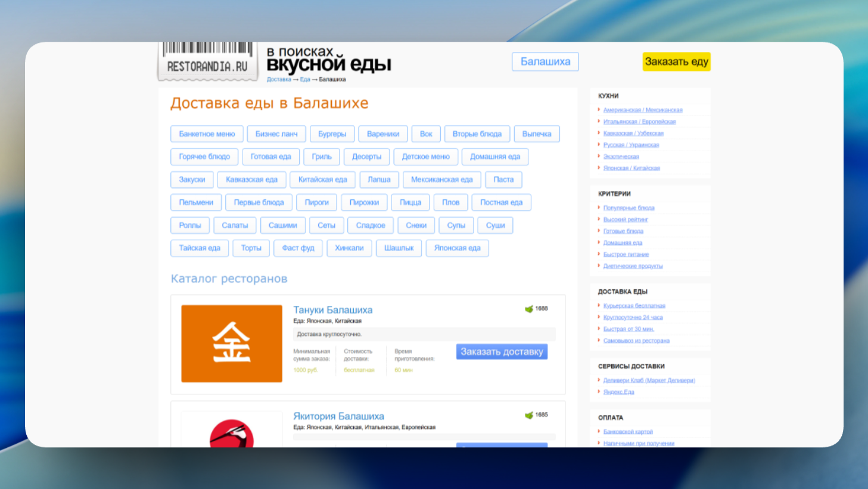Choose the Хинкали category tag
The height and width of the screenshot is (489, 868).
(x=349, y=248)
